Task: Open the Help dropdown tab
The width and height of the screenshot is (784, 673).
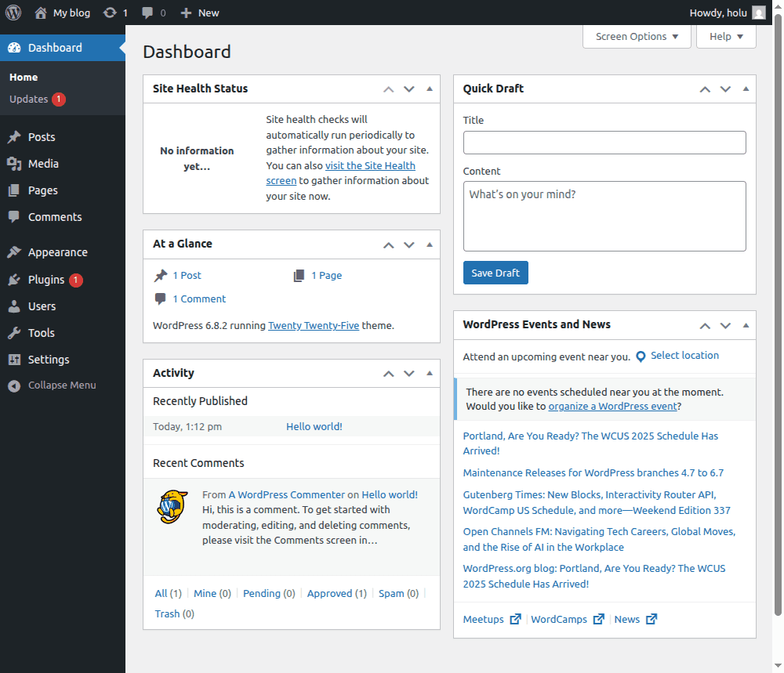Action: [726, 37]
